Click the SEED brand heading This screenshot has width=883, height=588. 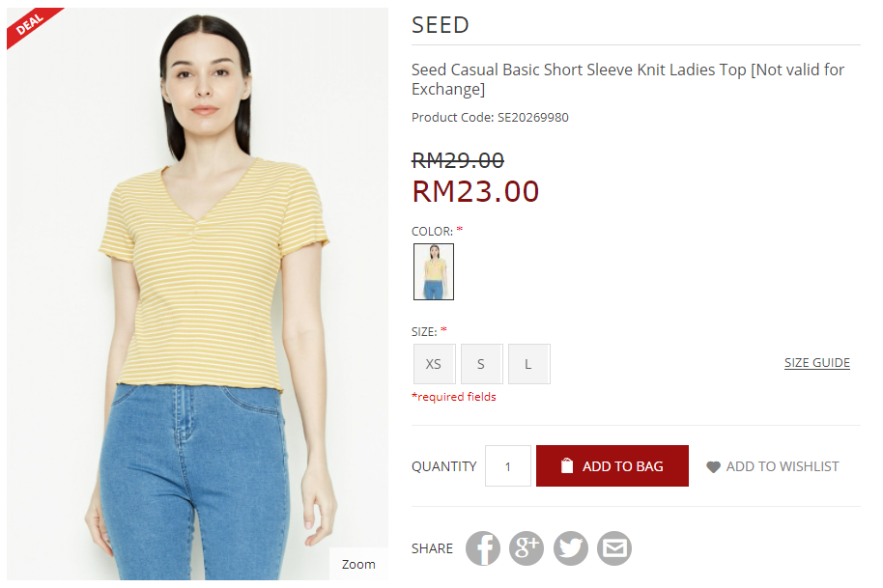point(441,25)
